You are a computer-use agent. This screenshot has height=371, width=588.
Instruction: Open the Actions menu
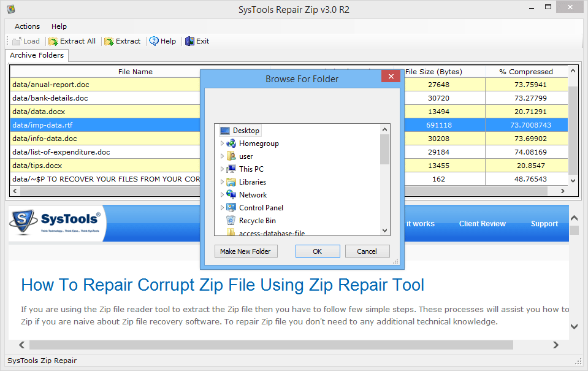pos(27,26)
